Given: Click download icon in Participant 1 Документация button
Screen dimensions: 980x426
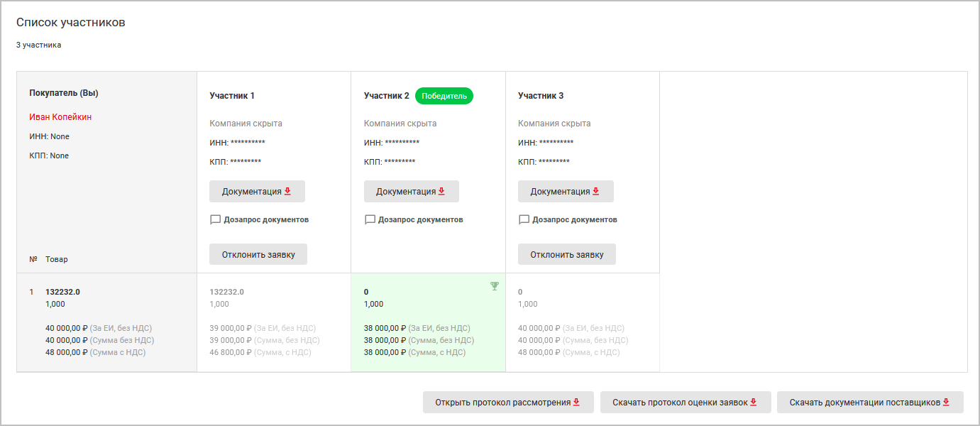Looking at the screenshot, I should [288, 191].
